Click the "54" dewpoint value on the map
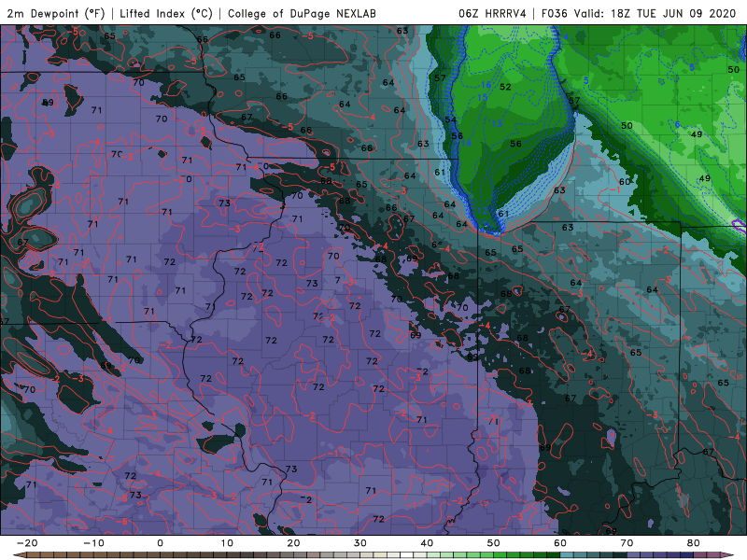The width and height of the screenshot is (747, 560). 451,119
